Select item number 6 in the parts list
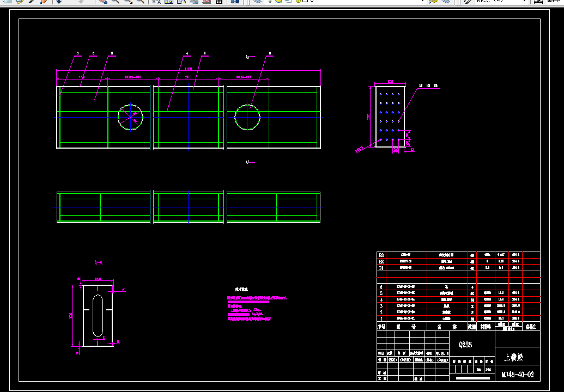Image resolution: width=564 pixels, height=392 pixels. pos(381,287)
